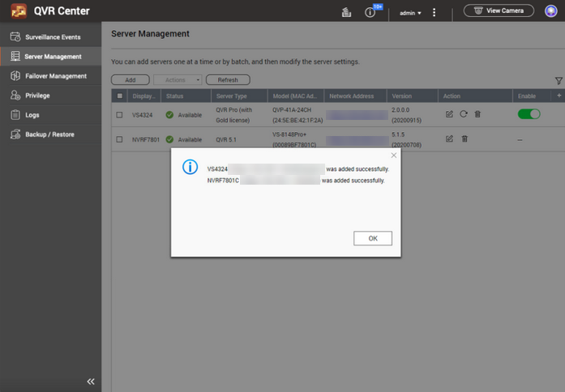Click the Server Management rack icon
Screen dimensions: 565x392
[15, 56]
